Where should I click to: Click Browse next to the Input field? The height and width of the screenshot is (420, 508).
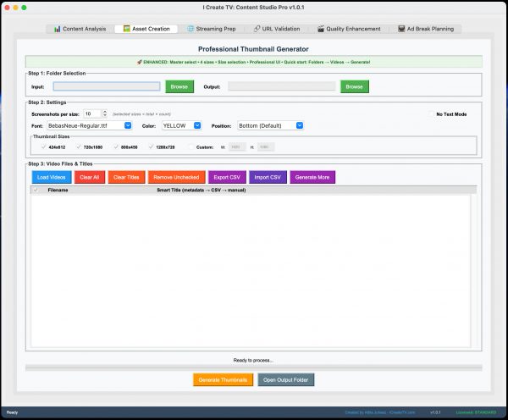[x=179, y=86]
